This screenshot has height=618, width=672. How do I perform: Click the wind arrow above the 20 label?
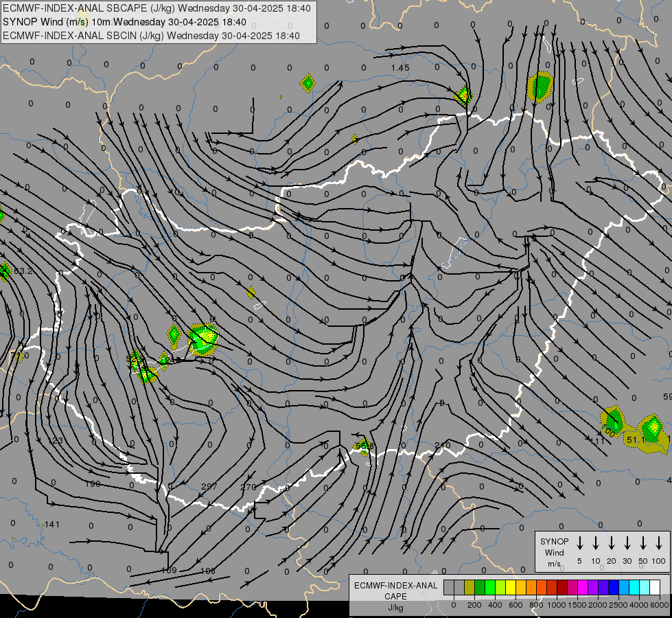click(x=612, y=542)
